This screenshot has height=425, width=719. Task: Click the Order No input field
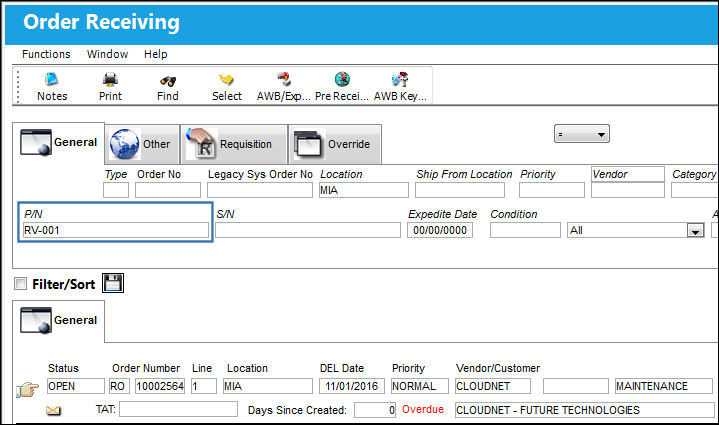[168, 190]
